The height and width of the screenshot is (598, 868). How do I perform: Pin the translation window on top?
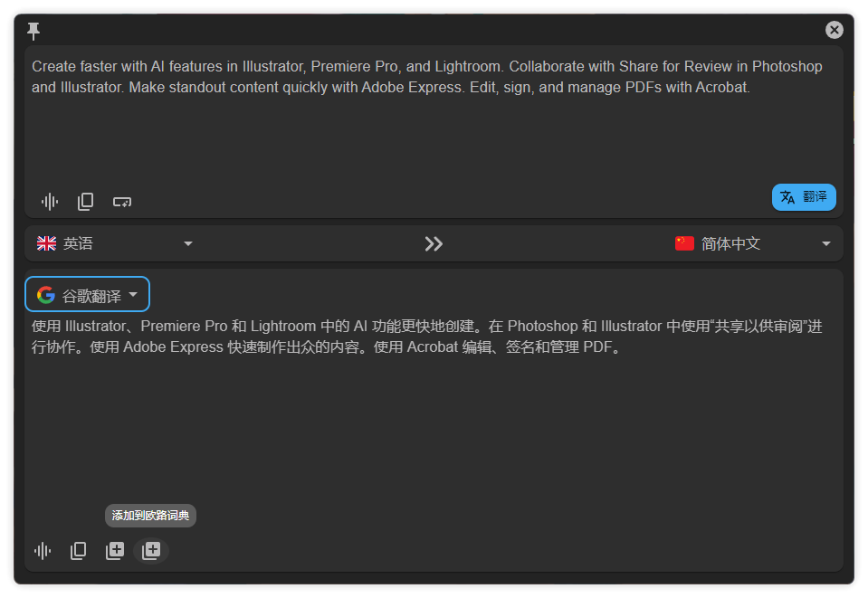33,31
